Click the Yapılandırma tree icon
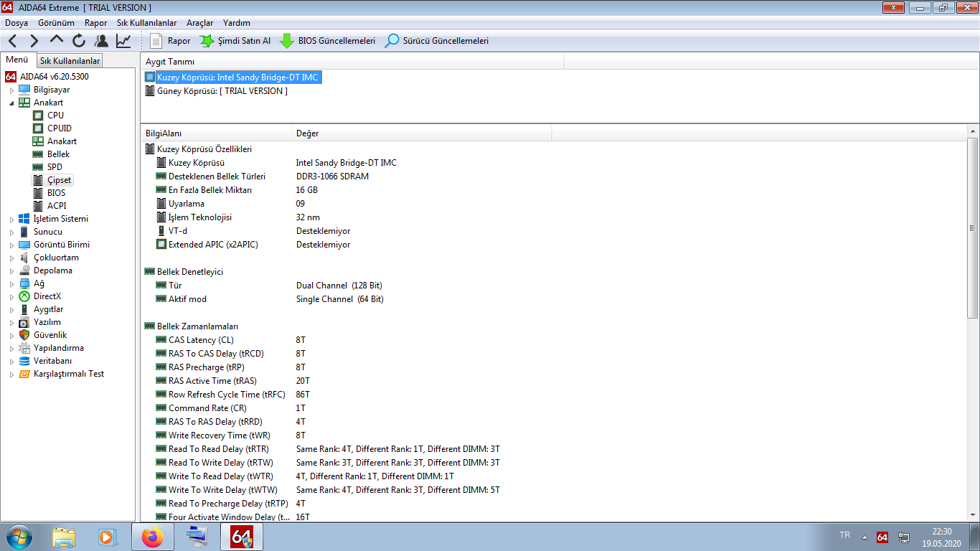 coord(24,348)
